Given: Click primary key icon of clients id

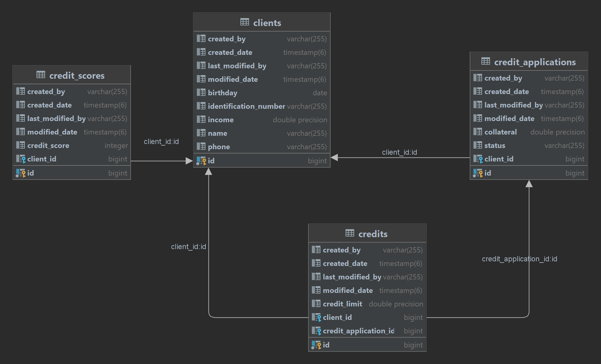Looking at the screenshot, I should [x=201, y=161].
